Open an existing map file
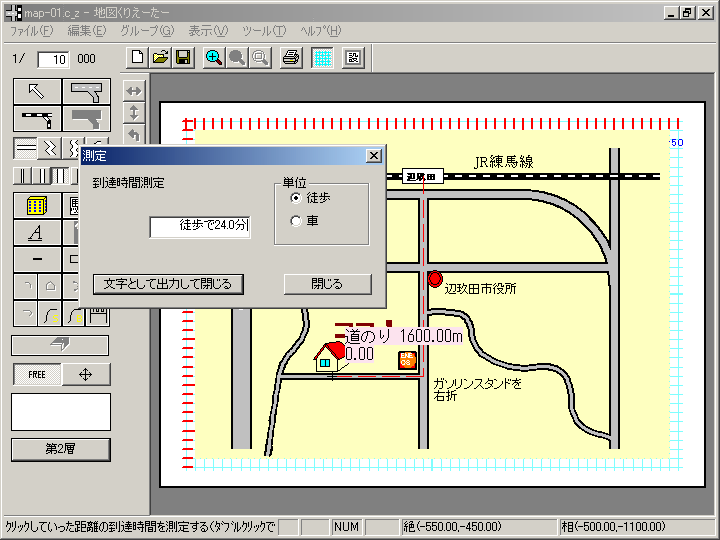 point(160,58)
